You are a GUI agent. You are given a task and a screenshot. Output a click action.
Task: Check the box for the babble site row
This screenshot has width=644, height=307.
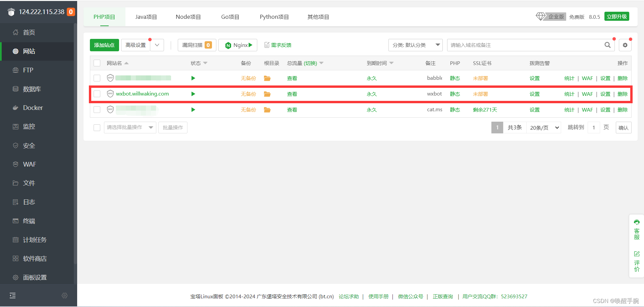coord(97,78)
